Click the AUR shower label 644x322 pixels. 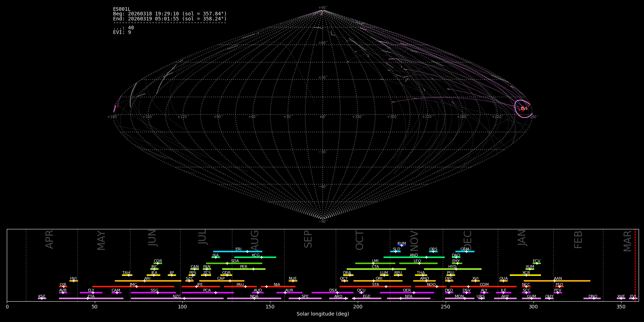point(289,290)
